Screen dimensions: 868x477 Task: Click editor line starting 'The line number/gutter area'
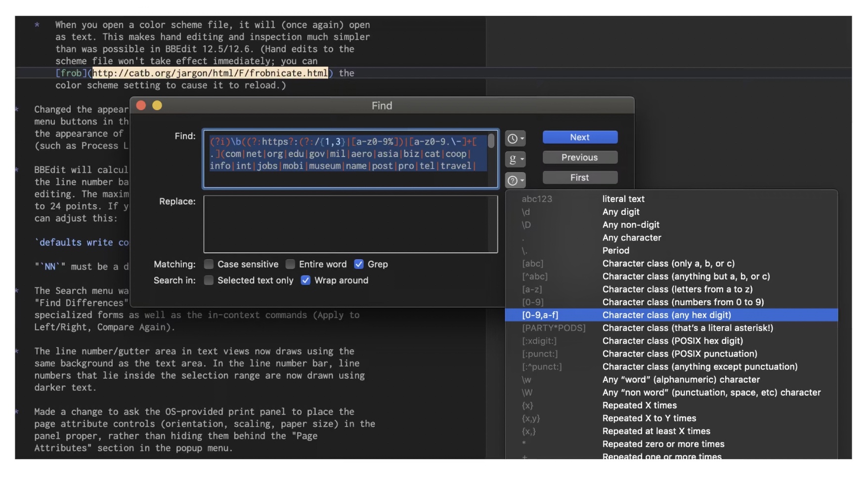tap(194, 352)
